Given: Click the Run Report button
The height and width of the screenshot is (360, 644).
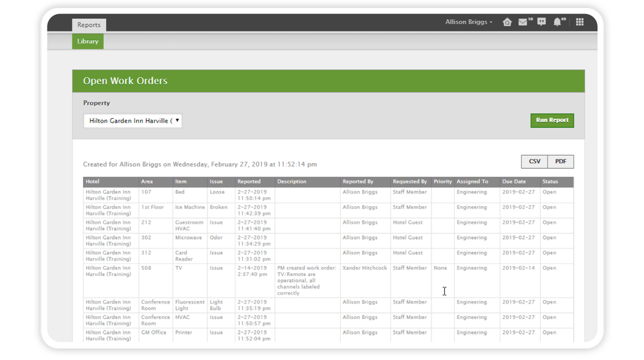Looking at the screenshot, I should click(552, 120).
